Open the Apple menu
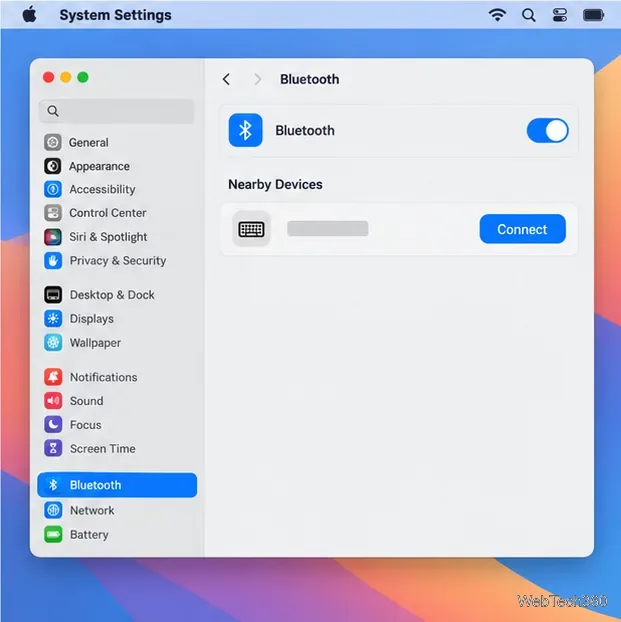 29,15
